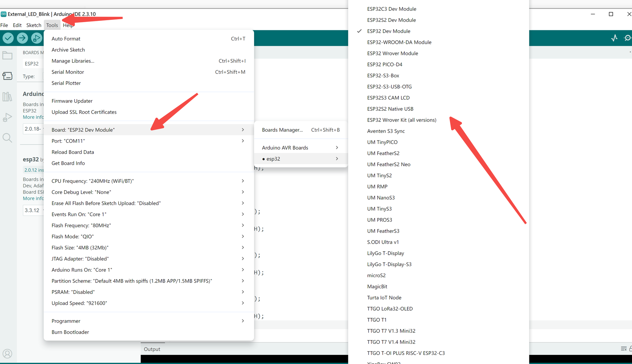Click the ESP32 boards search field
This screenshot has height=364, width=632.
click(33, 63)
